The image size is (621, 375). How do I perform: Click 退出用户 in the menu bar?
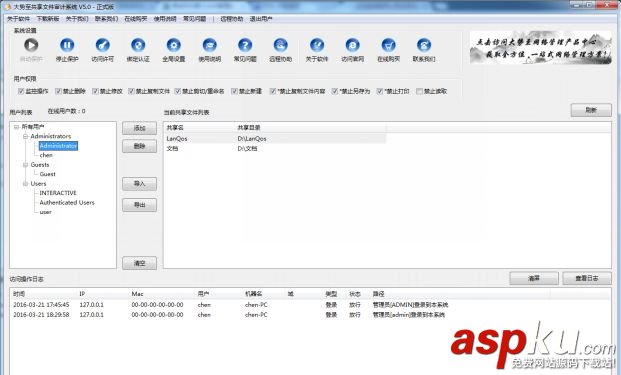point(261,19)
